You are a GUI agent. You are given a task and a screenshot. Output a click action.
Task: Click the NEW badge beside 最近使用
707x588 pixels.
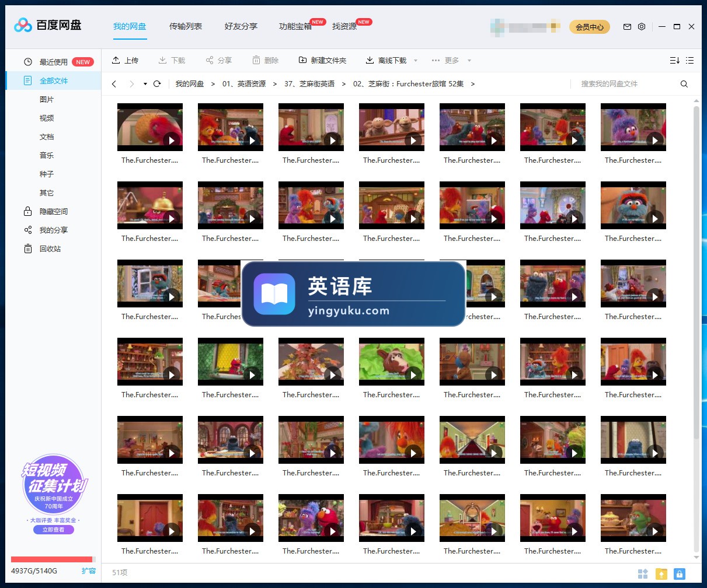83,62
